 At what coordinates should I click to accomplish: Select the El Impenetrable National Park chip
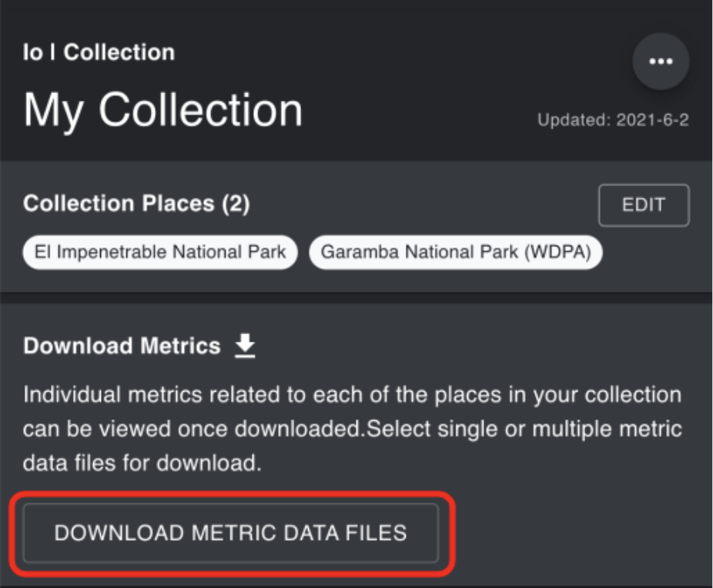160,252
